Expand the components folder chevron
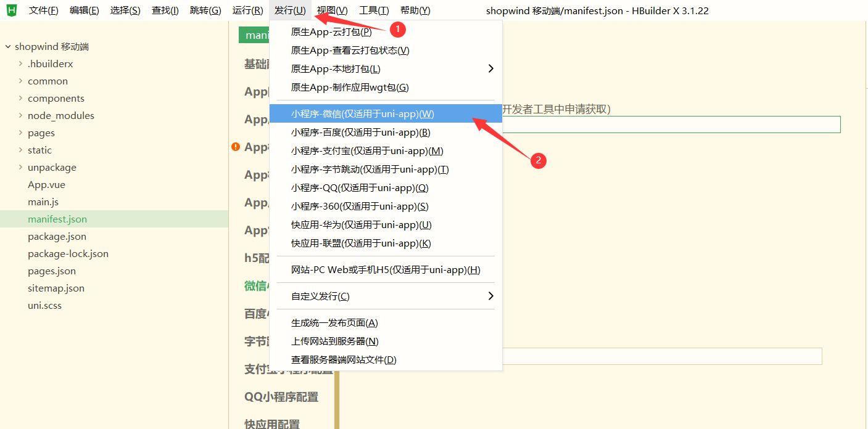Viewport: 868px width, 429px height. 21,99
